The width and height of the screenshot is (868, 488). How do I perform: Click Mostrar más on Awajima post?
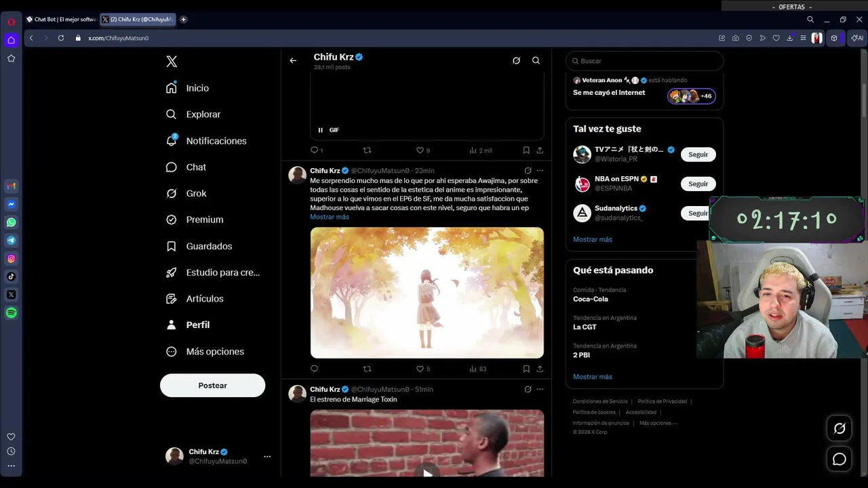click(x=330, y=217)
